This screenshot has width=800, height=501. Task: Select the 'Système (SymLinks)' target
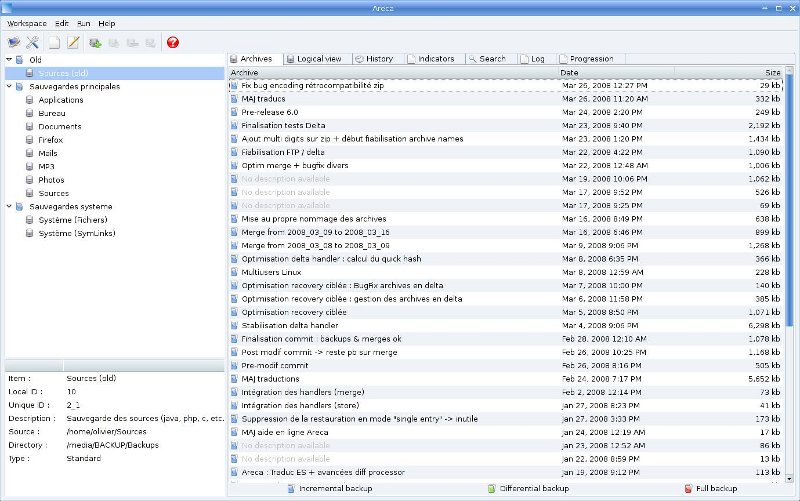(x=77, y=233)
